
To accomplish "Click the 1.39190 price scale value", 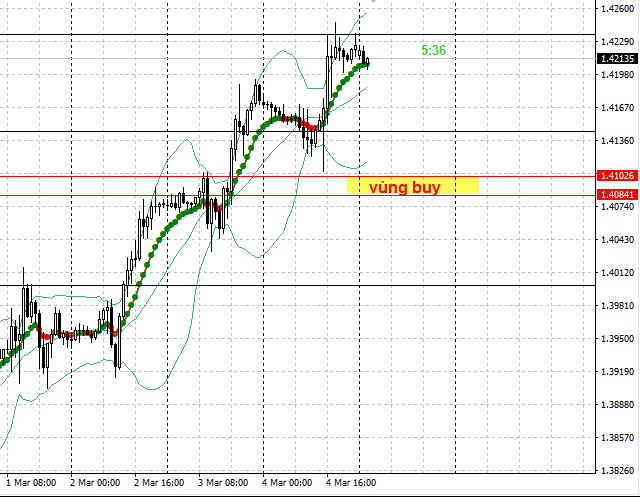I will tap(618, 372).
